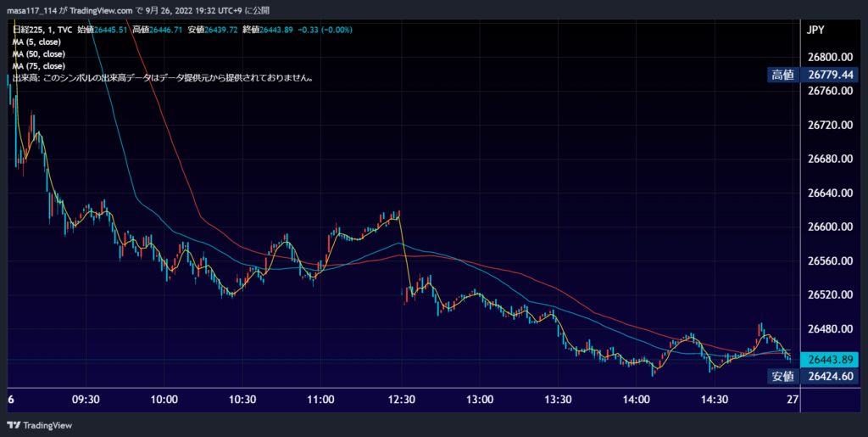This screenshot has width=868, height=437.
Task: Click the current price label 26443.89
Action: coord(829,360)
